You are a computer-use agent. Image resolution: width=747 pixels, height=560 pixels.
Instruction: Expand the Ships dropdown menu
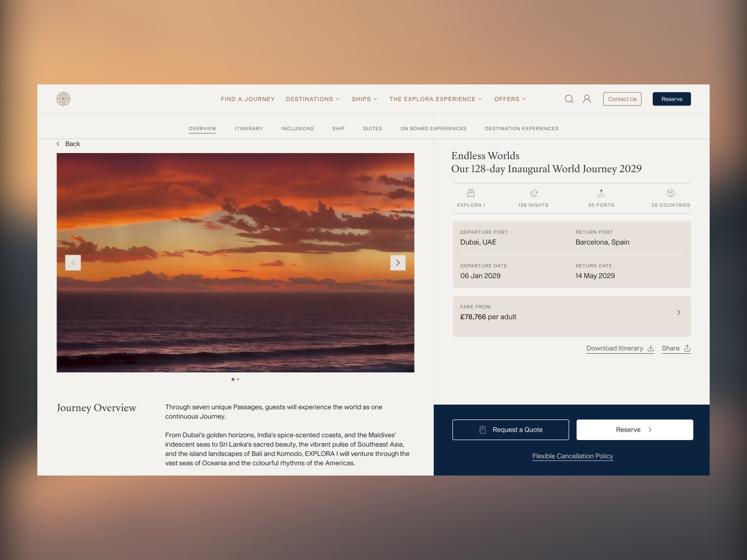[x=364, y=99]
